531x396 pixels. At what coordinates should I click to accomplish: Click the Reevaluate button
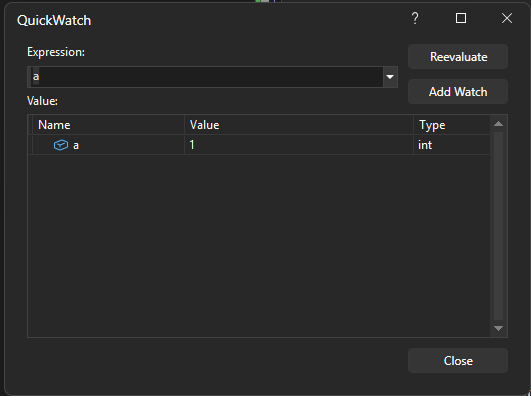point(458,57)
